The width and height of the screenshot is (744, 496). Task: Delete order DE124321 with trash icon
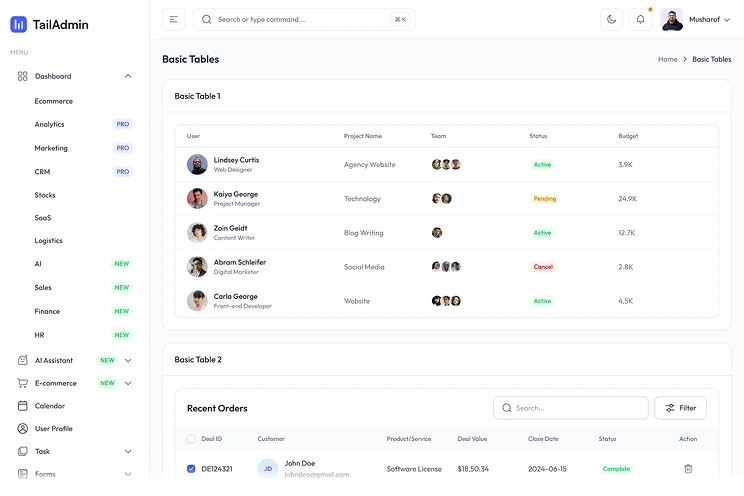pos(688,468)
